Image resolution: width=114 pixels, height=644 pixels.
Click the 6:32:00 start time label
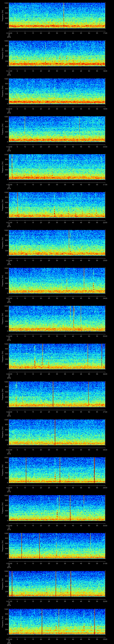9,639
